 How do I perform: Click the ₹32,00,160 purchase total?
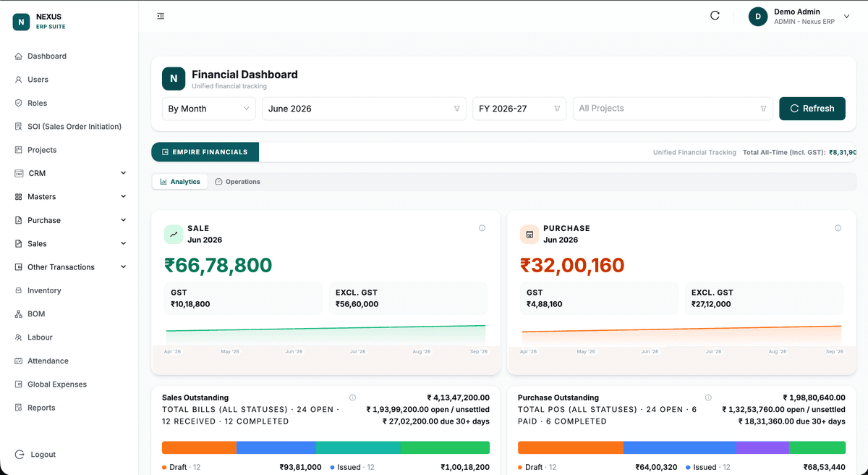[572, 265]
